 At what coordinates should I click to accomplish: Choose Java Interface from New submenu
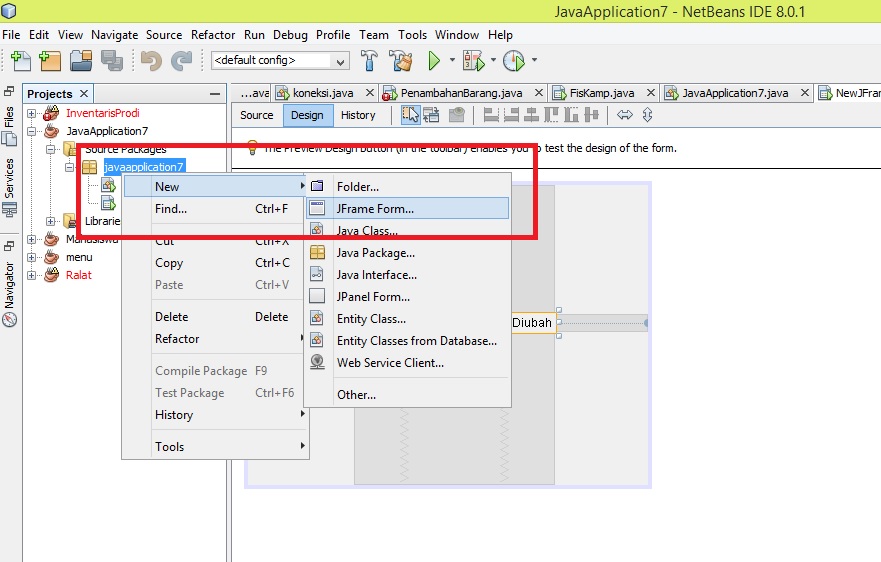407,275
